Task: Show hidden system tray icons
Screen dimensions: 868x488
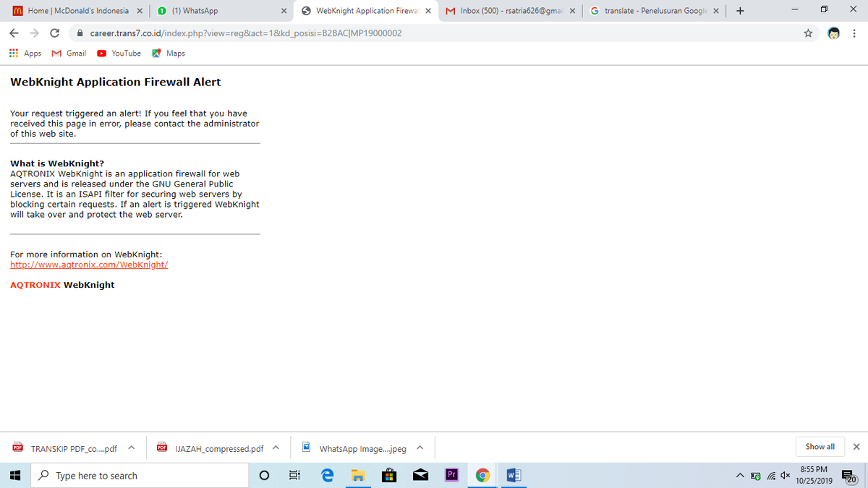Action: pyautogui.click(x=741, y=476)
